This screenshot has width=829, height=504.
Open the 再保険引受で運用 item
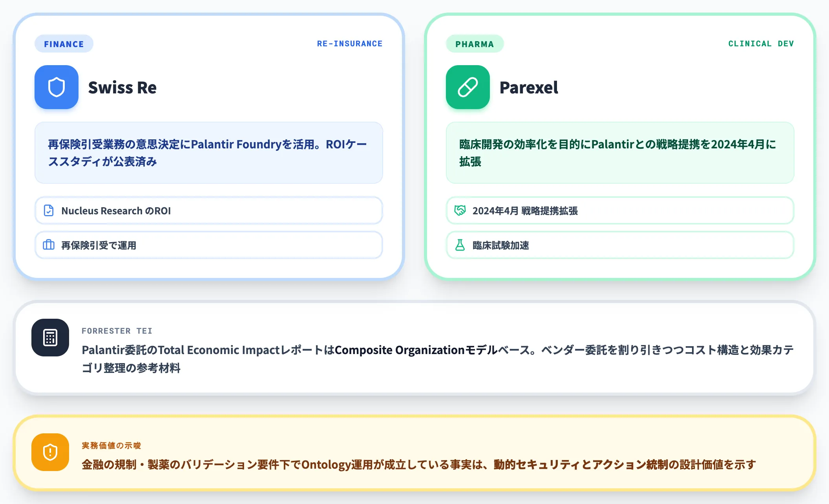click(209, 245)
